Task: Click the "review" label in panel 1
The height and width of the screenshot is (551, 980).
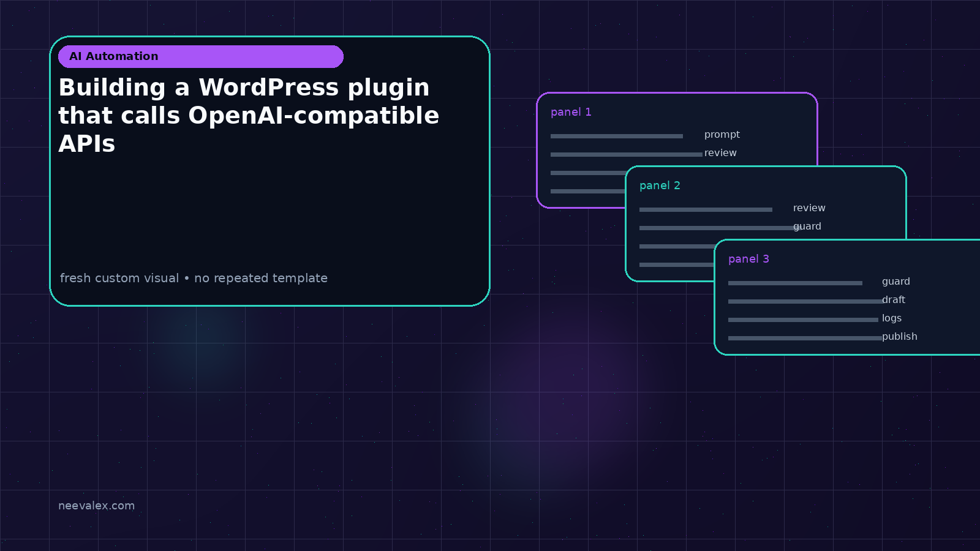Action: [x=720, y=153]
